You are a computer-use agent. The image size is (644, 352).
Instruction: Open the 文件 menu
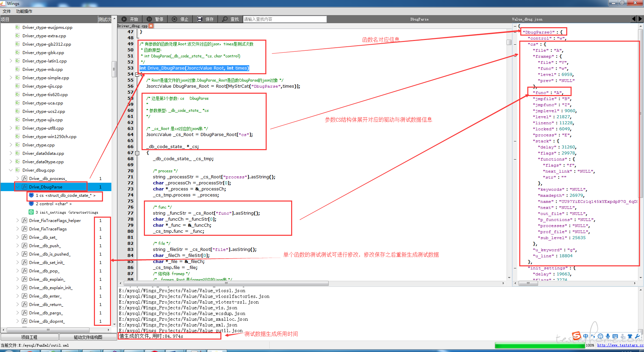point(7,11)
